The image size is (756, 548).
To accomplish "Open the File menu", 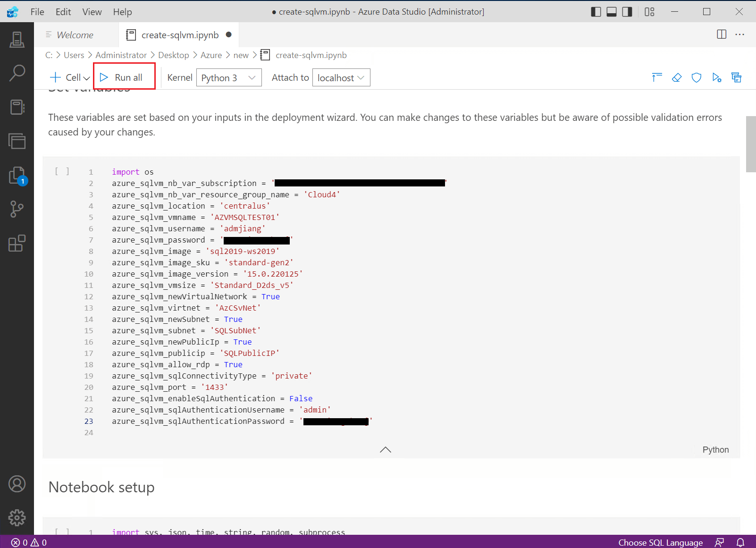I will pos(37,12).
